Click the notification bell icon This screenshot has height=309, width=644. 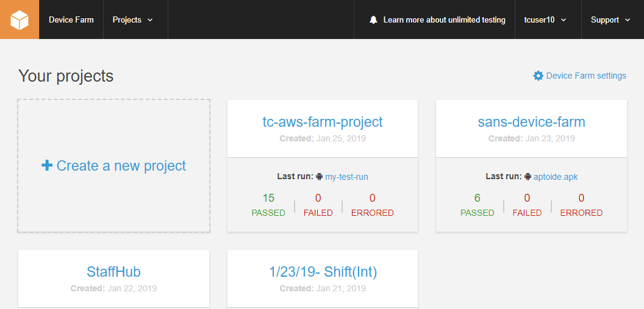[373, 20]
